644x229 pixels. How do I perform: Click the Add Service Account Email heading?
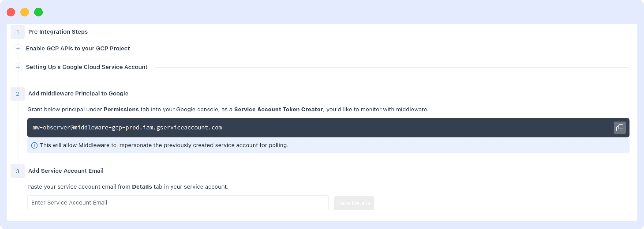[66, 171]
